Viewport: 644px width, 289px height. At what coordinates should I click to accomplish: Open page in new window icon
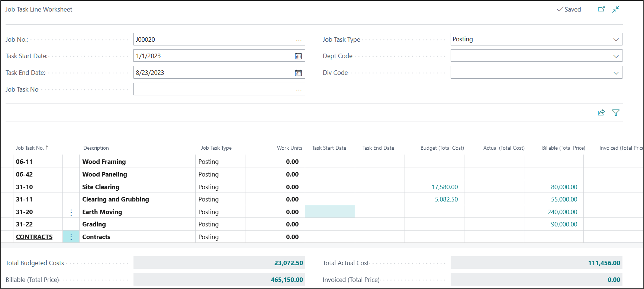601,9
